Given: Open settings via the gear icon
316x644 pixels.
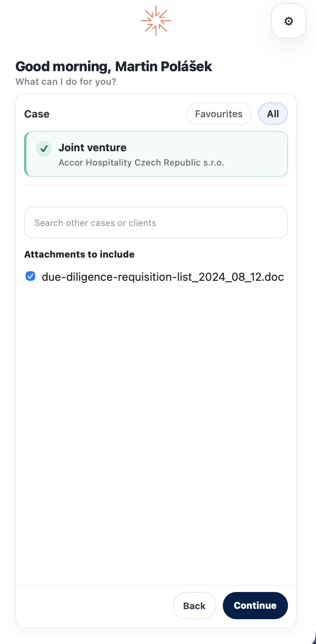Looking at the screenshot, I should 288,21.
